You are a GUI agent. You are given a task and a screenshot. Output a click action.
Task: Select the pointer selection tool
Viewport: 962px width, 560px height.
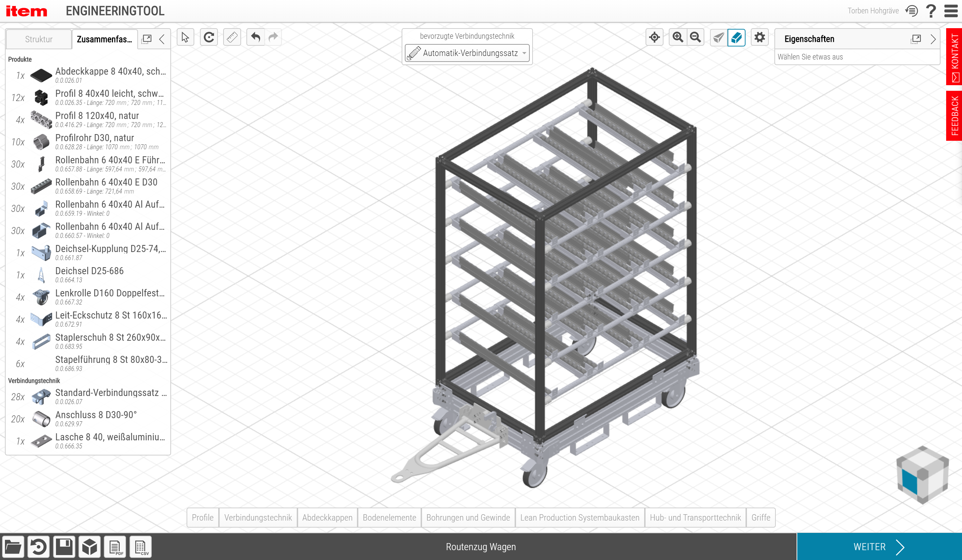click(185, 37)
